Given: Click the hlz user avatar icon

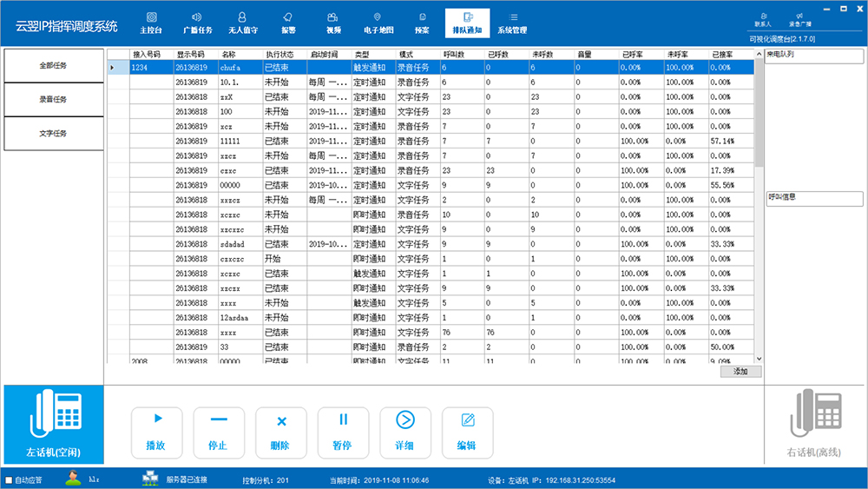Looking at the screenshot, I should (73, 479).
